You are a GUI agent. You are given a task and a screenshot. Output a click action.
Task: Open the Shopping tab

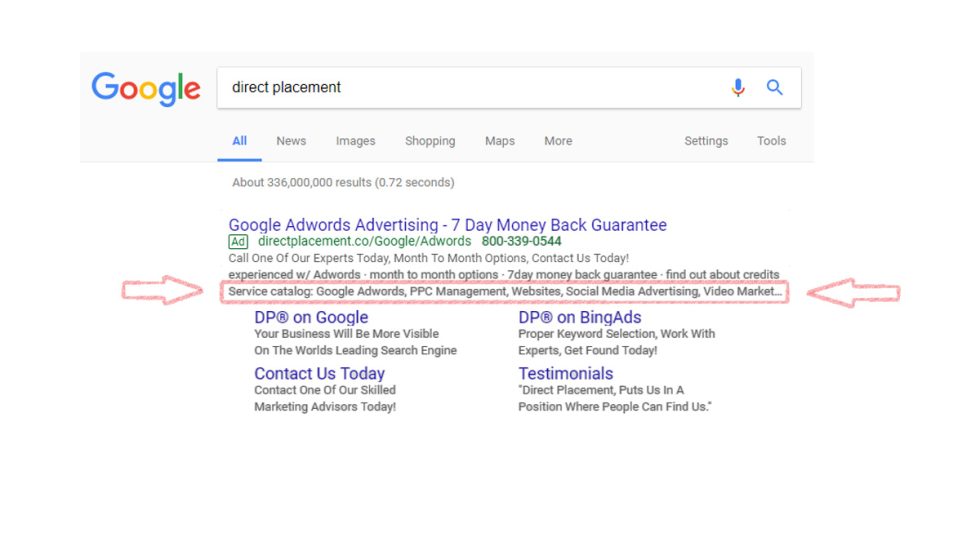point(430,141)
